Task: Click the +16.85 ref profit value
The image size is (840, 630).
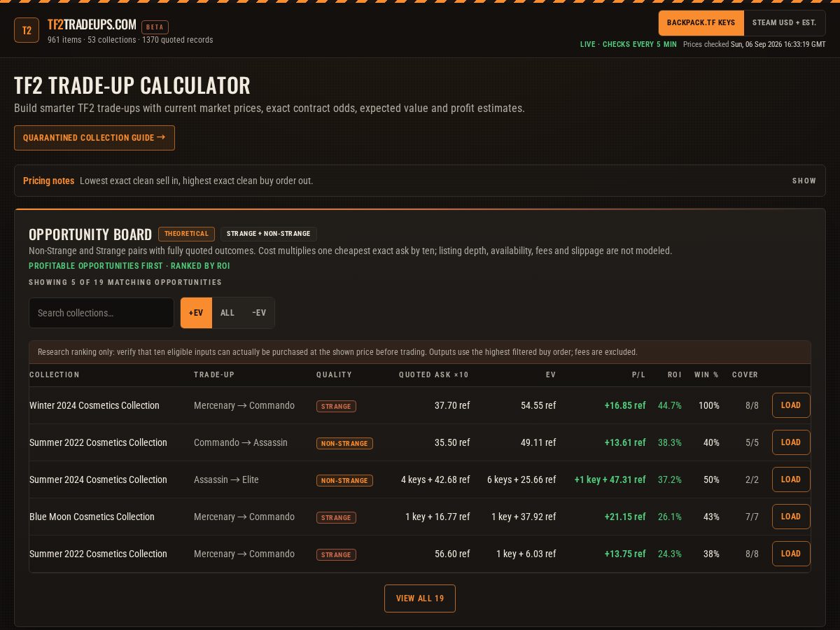Action: (625, 405)
